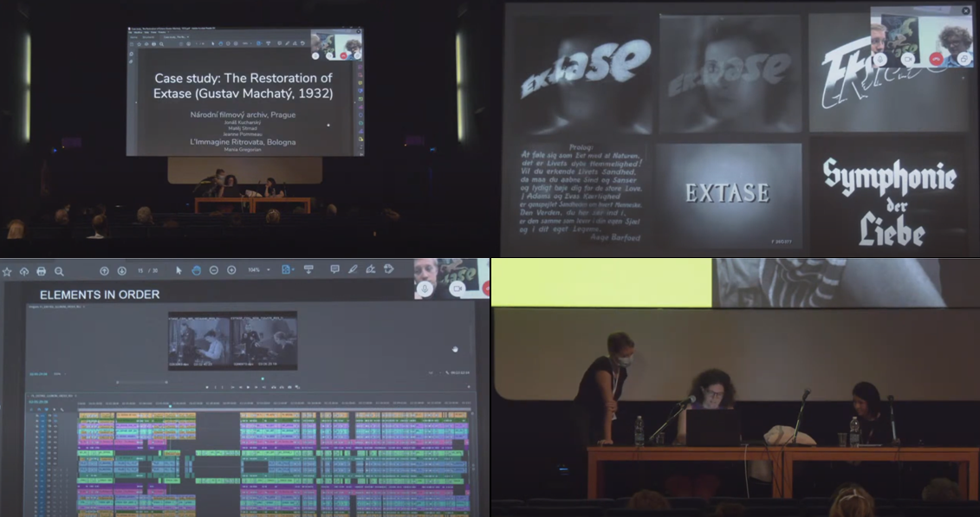
Task: Click the last icon on the PDF toolbar
Action: 389,269
